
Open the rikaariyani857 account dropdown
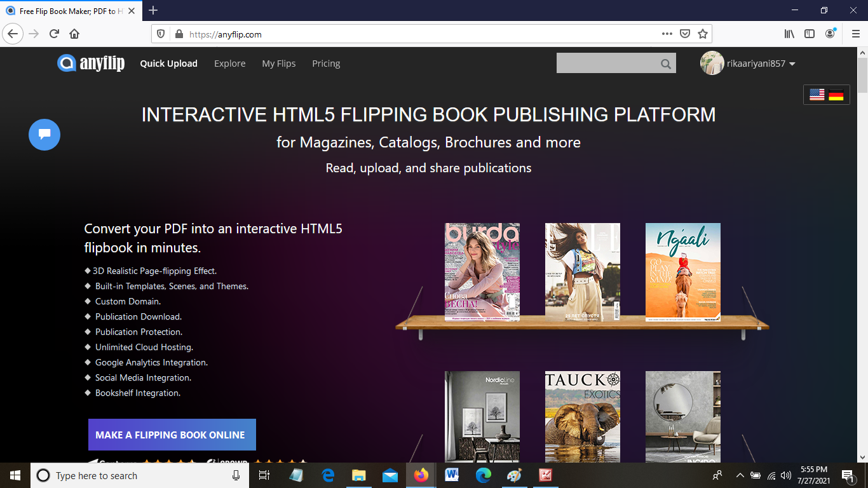(756, 63)
